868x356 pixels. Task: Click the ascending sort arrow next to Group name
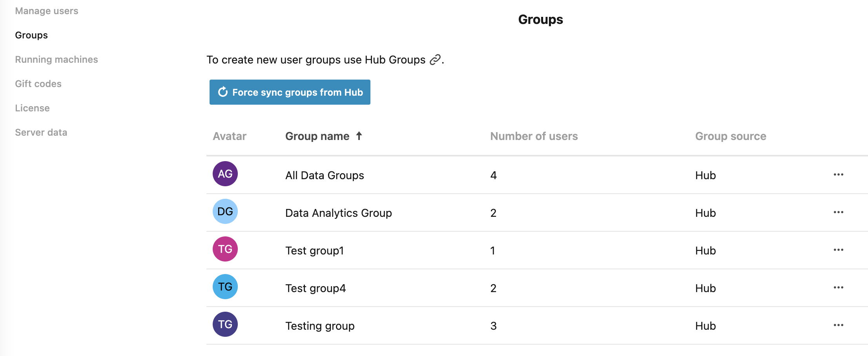[x=359, y=136]
